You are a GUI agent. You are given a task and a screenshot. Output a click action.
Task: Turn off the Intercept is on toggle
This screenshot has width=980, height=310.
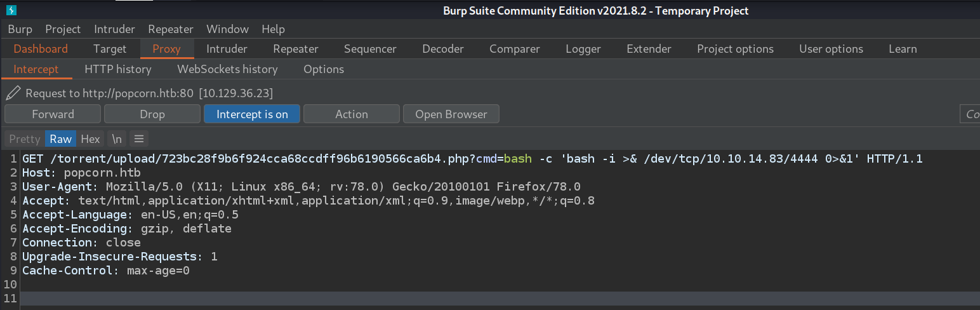(252, 114)
